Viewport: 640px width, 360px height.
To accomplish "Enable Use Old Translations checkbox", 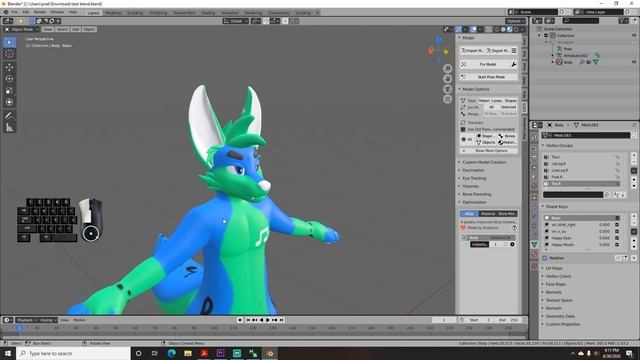I will (463, 129).
